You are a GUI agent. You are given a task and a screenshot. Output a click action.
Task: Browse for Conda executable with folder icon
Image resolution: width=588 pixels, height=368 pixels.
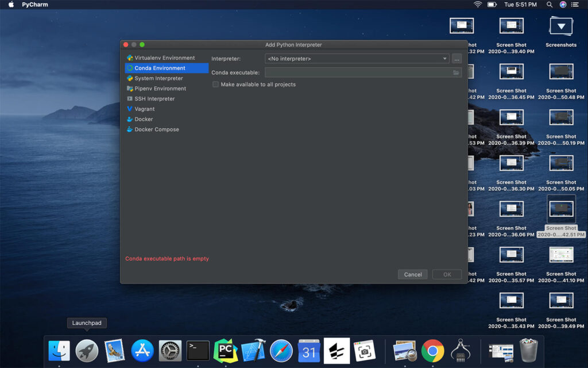(x=456, y=72)
